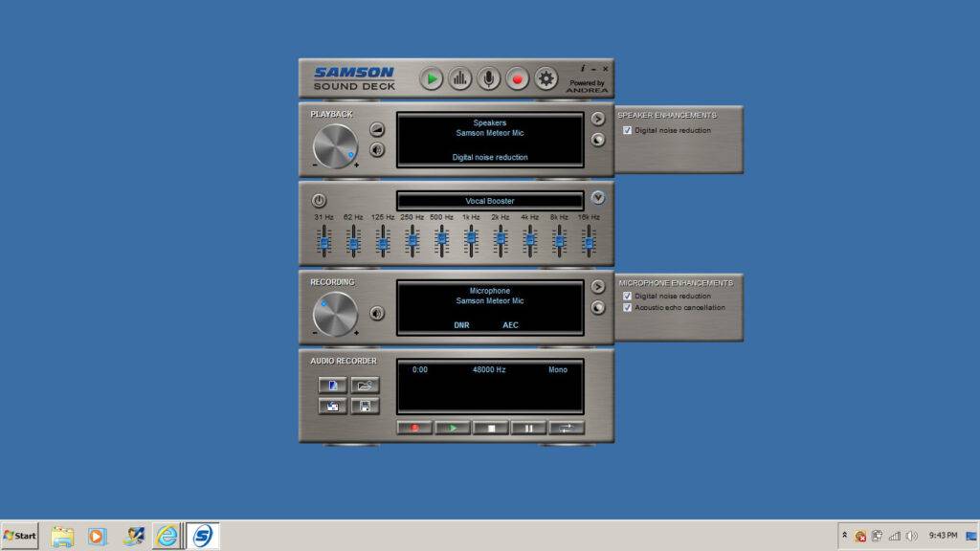Image resolution: width=980 pixels, height=551 pixels.
Task: Mute the playback speaker output
Action: (x=377, y=150)
